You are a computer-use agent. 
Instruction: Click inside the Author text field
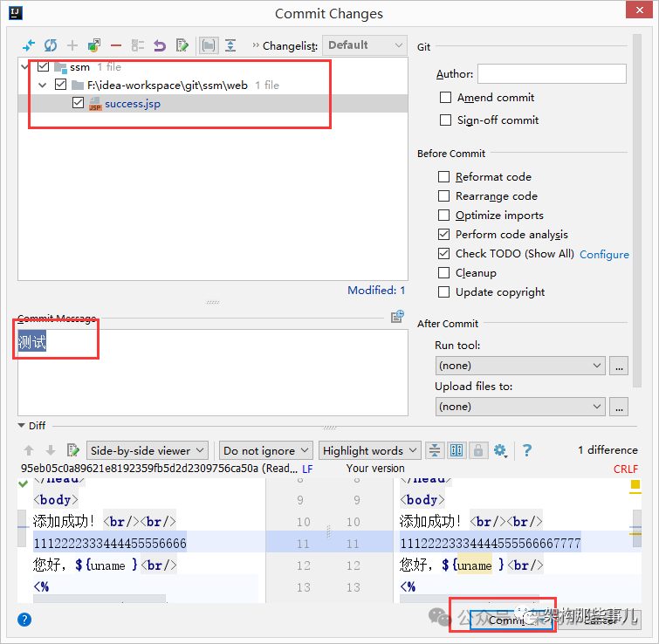552,74
